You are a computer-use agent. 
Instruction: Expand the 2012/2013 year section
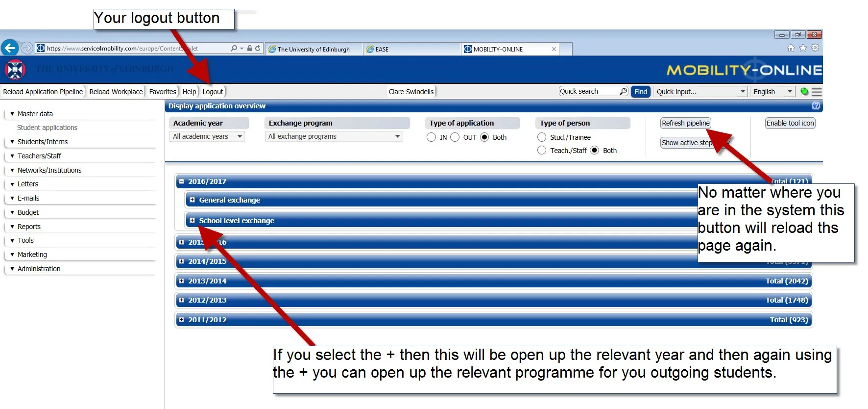pyautogui.click(x=182, y=300)
